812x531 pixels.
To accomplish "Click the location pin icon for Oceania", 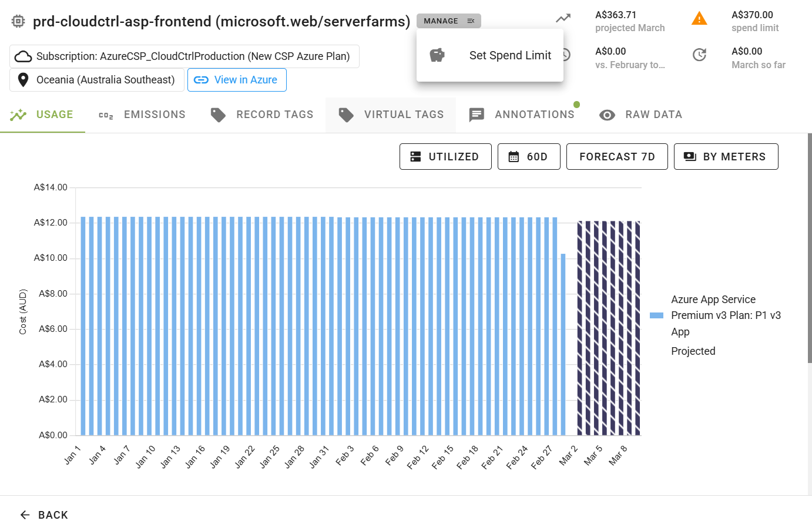I will click(x=24, y=80).
